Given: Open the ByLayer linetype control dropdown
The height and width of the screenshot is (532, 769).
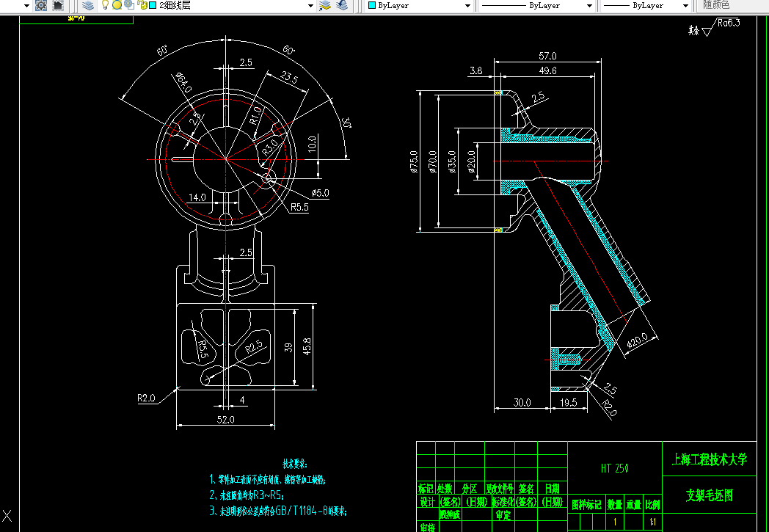Looking at the screenshot, I should click(x=589, y=6).
